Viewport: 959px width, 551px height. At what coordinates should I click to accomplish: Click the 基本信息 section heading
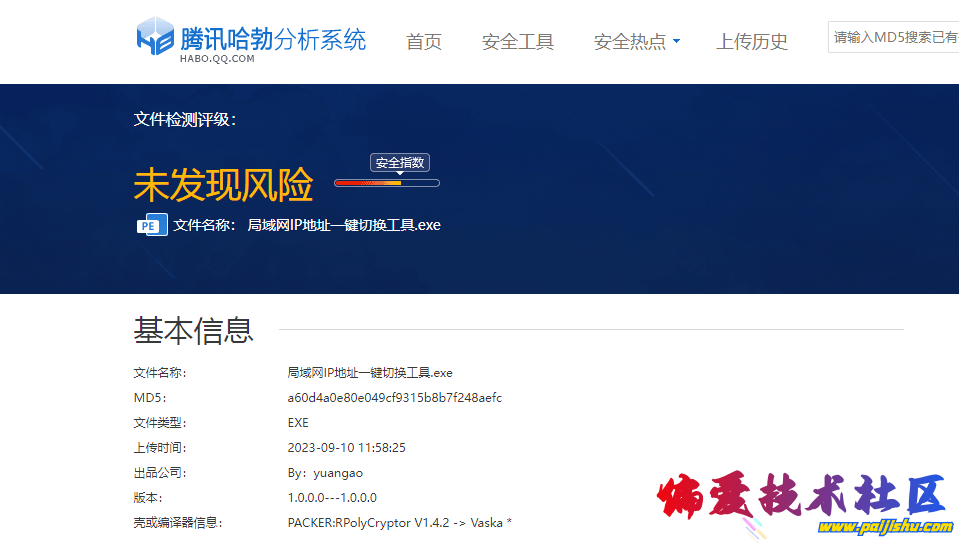tap(194, 330)
